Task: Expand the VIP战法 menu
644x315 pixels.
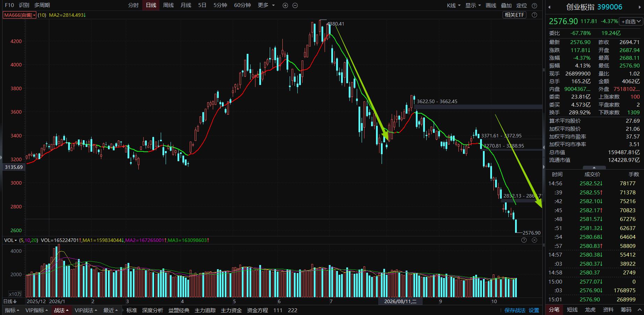Action: [86, 310]
